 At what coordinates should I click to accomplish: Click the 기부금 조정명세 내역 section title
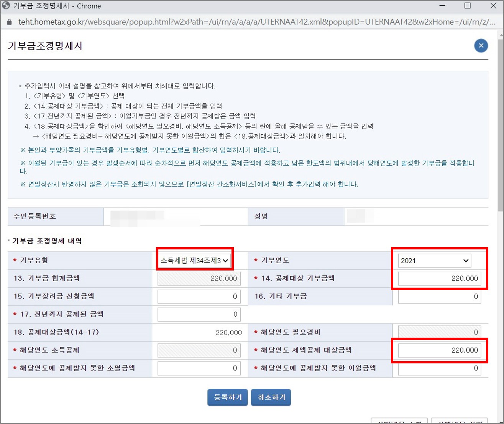[x=47, y=241]
